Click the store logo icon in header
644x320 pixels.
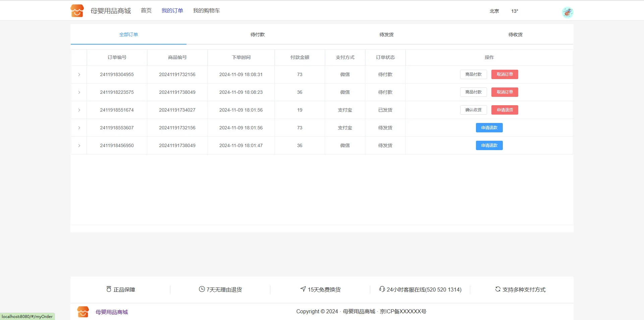pyautogui.click(x=77, y=11)
